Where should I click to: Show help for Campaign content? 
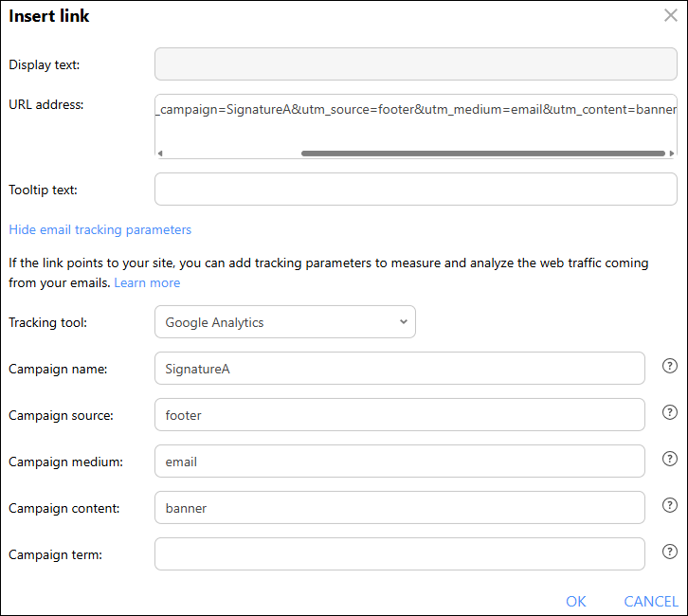pos(670,505)
